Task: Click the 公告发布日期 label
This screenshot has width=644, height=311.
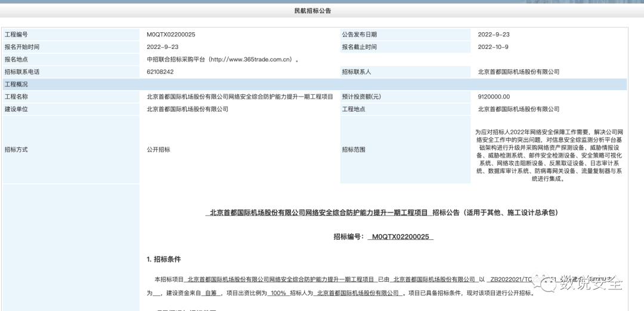Action: coord(359,35)
